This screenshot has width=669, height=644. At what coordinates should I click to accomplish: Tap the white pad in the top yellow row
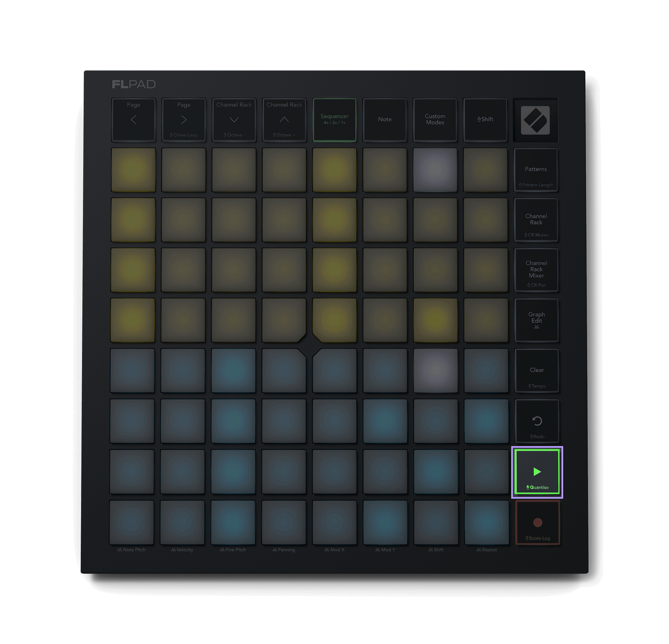[435, 170]
